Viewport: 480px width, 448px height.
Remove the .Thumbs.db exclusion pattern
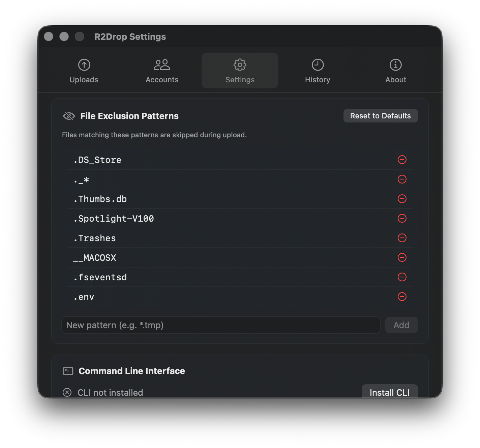point(402,199)
